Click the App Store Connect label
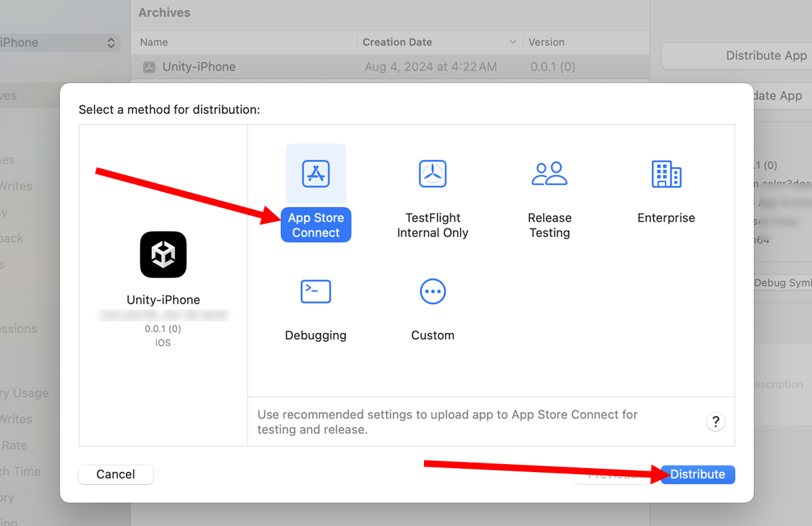The height and width of the screenshot is (526, 812). pos(316,225)
